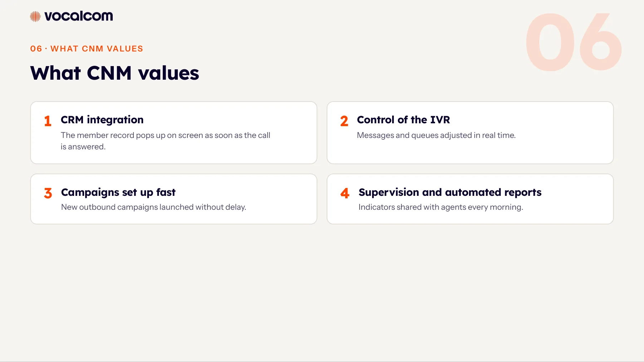644x362 pixels.
Task: Click the 'is answered.' text line
Action: click(x=83, y=147)
